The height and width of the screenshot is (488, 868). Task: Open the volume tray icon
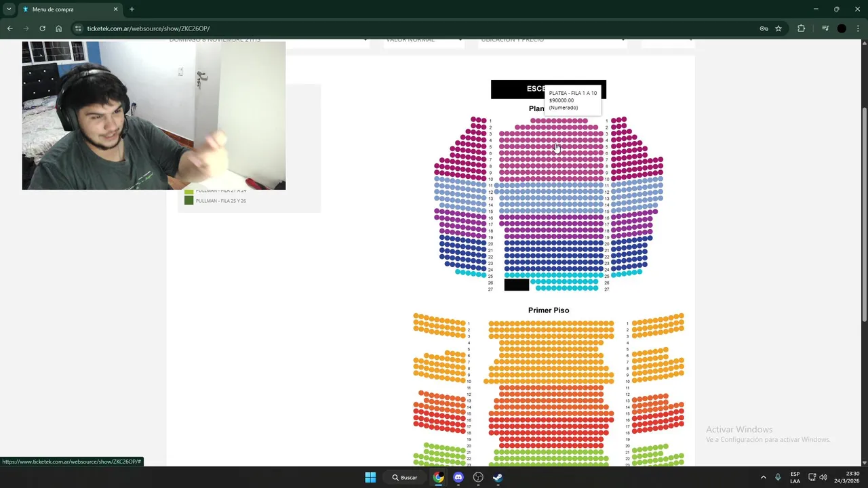pos(823,477)
